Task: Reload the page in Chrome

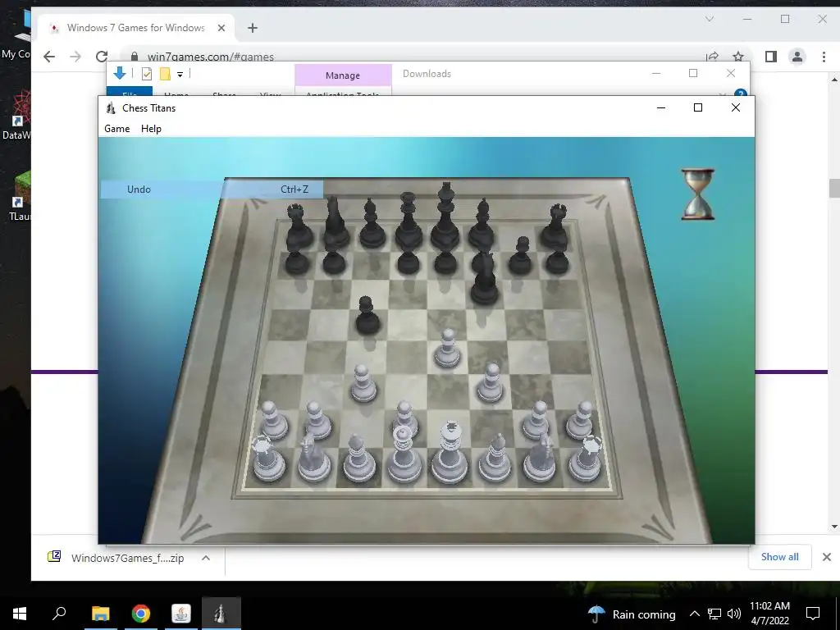Action: pos(102,57)
